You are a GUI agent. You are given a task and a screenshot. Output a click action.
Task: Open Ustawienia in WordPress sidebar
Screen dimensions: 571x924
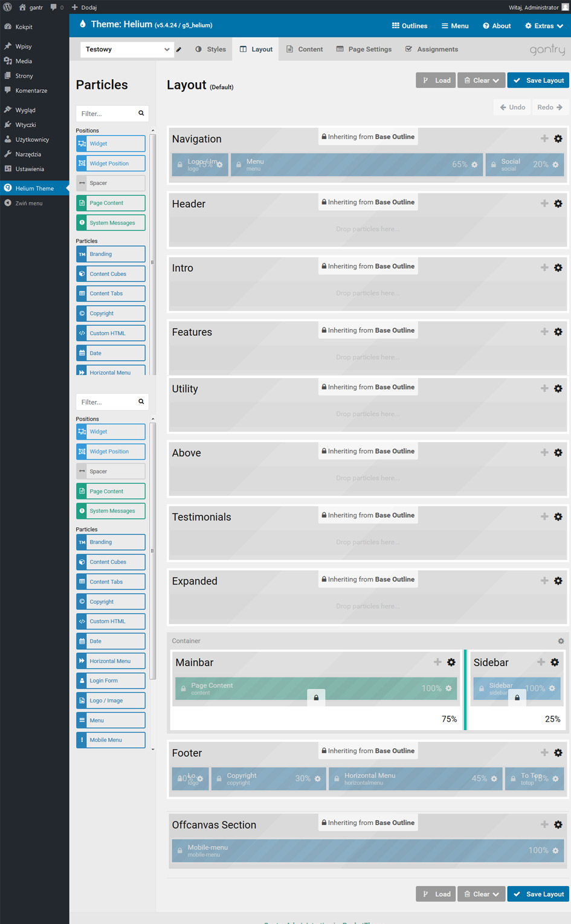click(34, 169)
